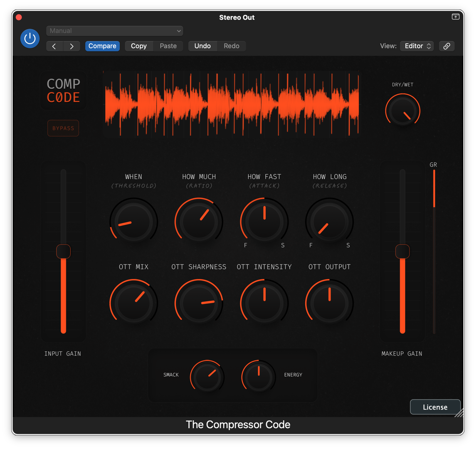Go to next preset with right arrow
Screen dimensions: 476x449
click(x=72, y=46)
